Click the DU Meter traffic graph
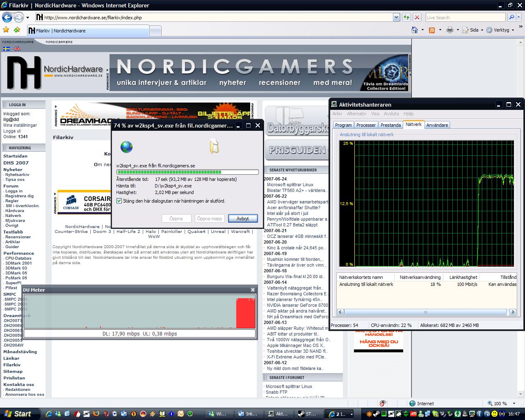The width and height of the screenshot is (525, 420). (139, 312)
